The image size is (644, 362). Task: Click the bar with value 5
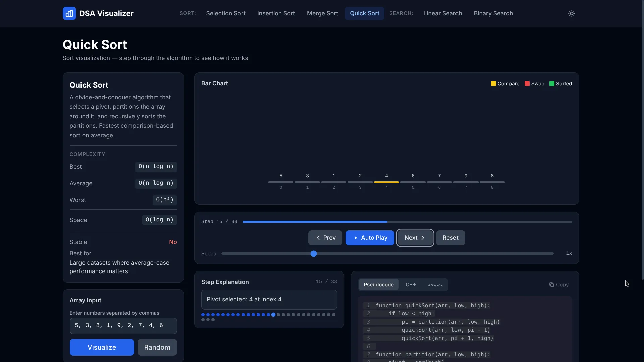coord(281,182)
